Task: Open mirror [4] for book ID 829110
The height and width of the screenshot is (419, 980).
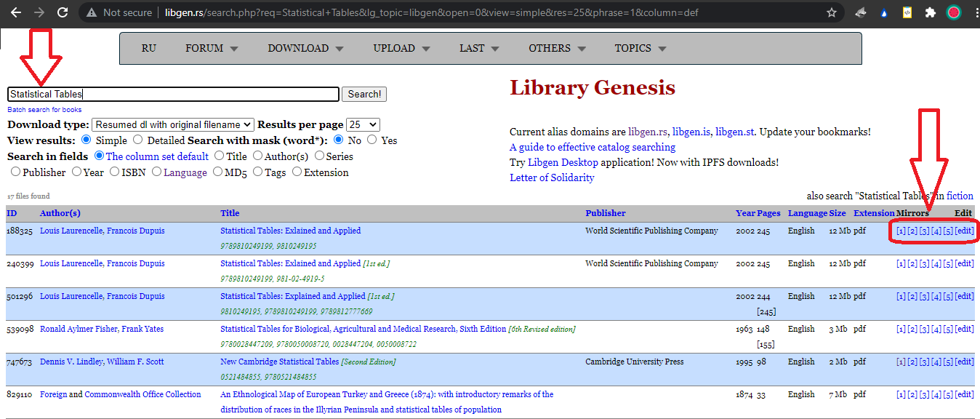Action: tap(936, 394)
